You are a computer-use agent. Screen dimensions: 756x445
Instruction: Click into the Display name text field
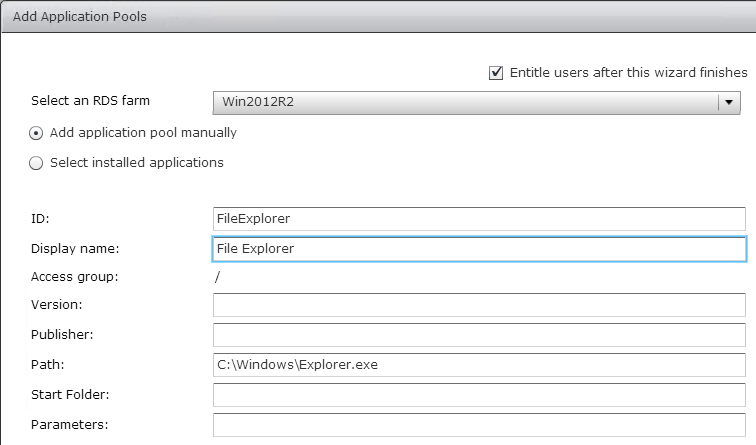click(479, 249)
